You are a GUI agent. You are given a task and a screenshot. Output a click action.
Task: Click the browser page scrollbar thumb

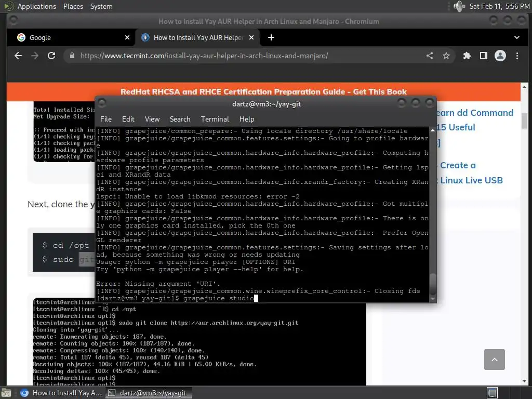[524, 121]
